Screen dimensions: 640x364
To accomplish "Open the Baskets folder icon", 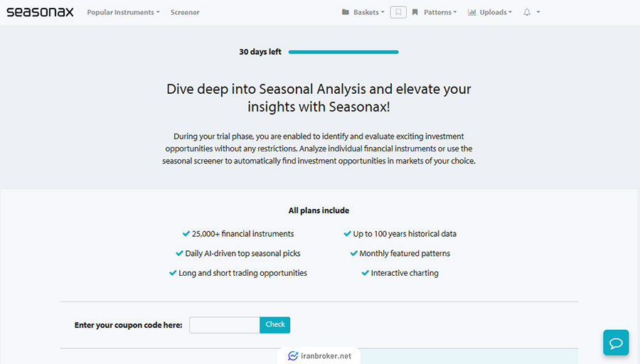I will click(x=346, y=12).
